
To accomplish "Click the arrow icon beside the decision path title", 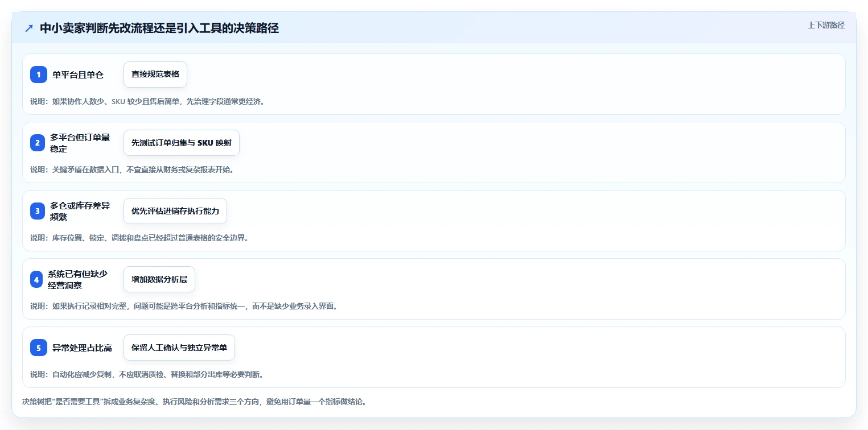I will click(29, 28).
